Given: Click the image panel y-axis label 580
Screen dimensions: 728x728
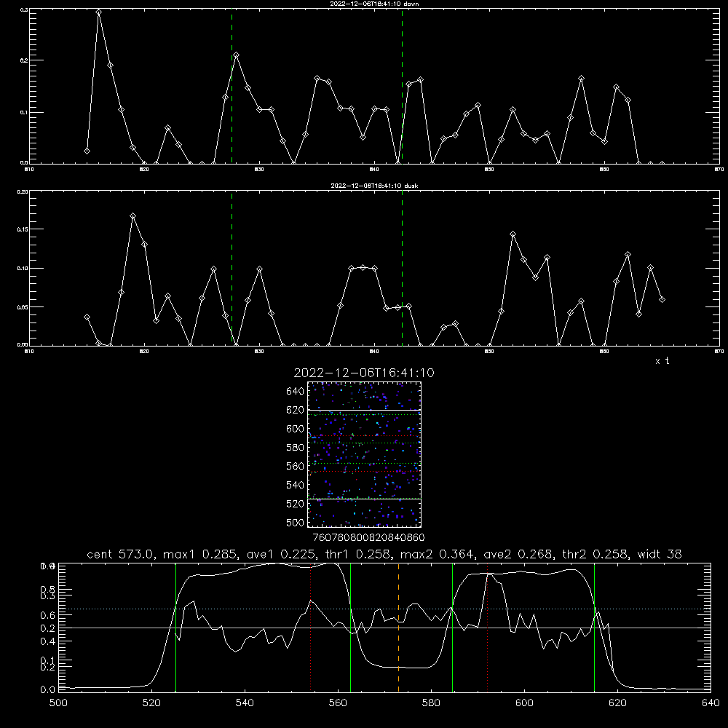Looking at the screenshot, I should point(296,448).
